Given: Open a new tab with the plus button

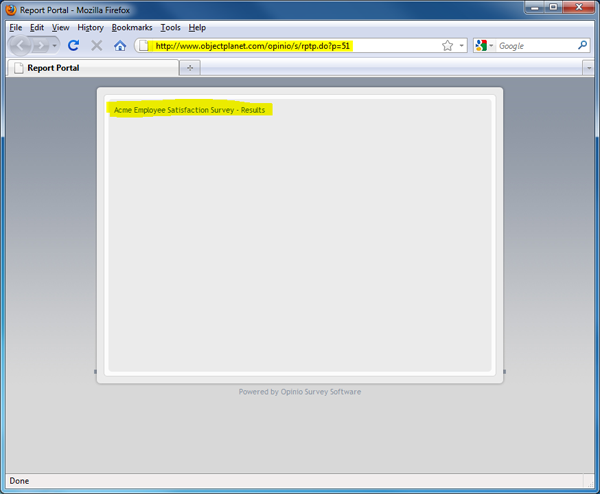Looking at the screenshot, I should pyautogui.click(x=191, y=68).
